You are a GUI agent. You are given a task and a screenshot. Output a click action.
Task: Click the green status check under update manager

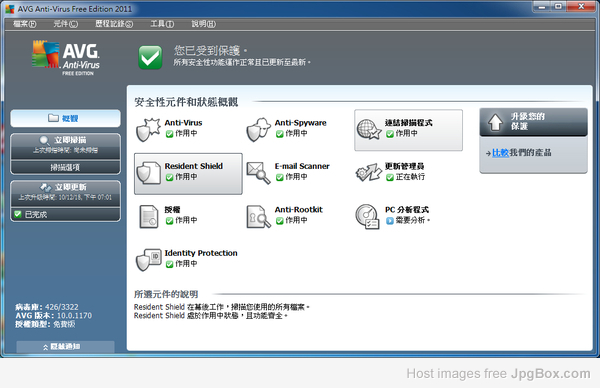click(390, 178)
